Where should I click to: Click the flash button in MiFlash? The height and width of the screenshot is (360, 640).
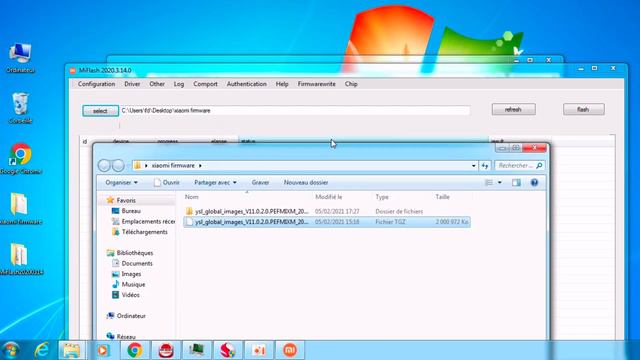(x=584, y=109)
